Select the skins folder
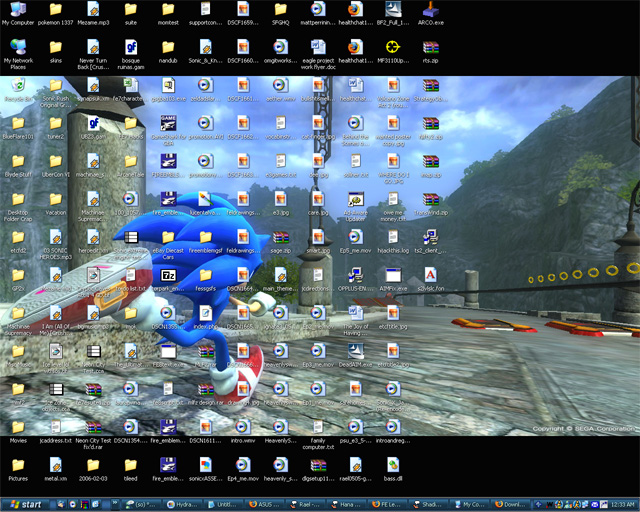This screenshot has height=512, width=640. point(56,51)
